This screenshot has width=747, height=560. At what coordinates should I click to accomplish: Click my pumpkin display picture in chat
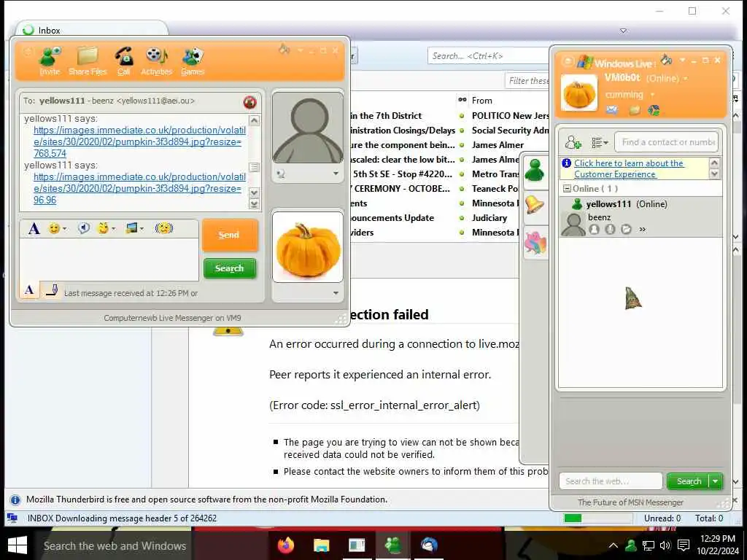pos(308,247)
